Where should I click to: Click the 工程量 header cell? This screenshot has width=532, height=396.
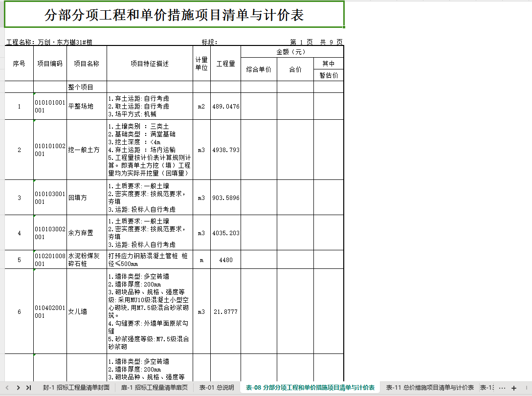point(225,64)
